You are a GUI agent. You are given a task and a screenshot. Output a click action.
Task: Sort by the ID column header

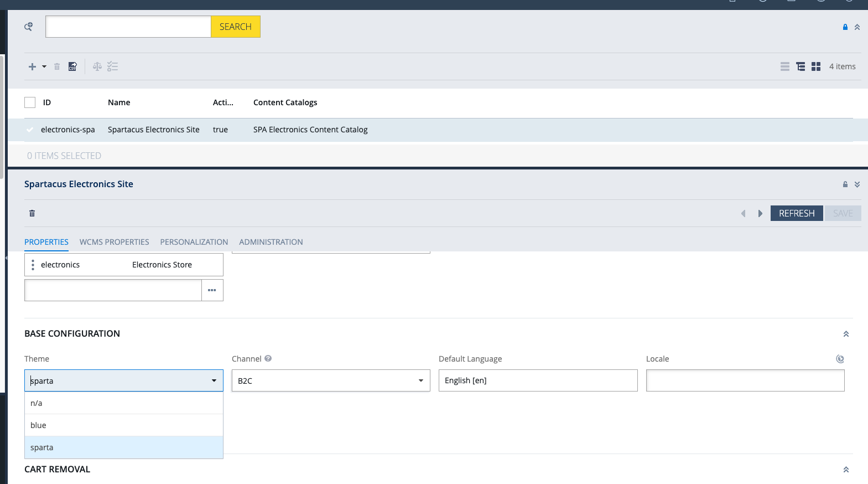47,102
